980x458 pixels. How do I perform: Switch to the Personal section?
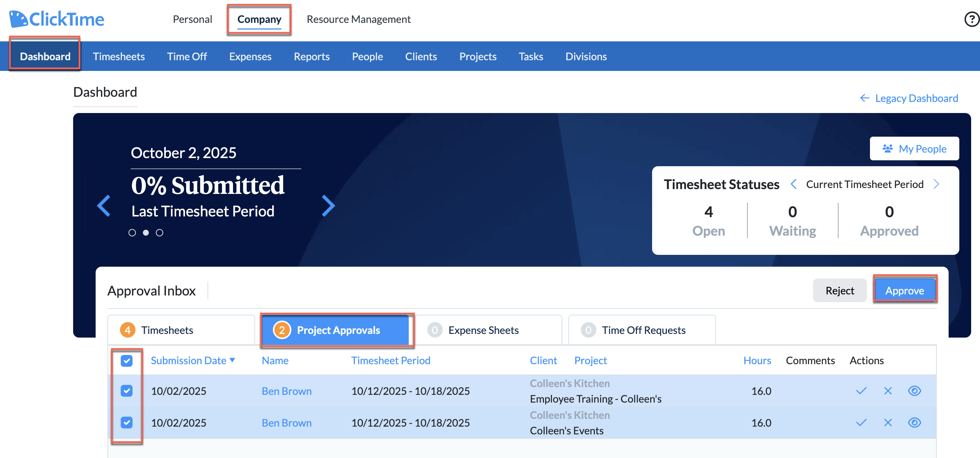192,19
